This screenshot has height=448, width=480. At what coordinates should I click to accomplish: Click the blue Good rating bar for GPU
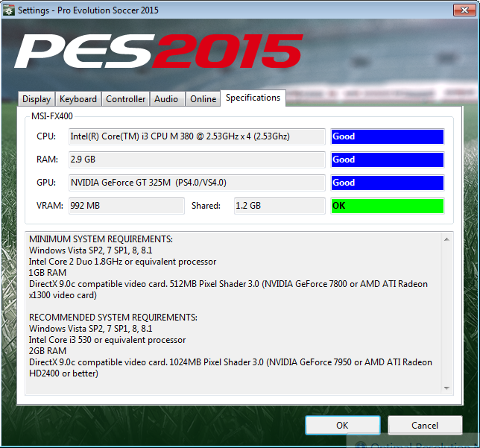point(387,183)
